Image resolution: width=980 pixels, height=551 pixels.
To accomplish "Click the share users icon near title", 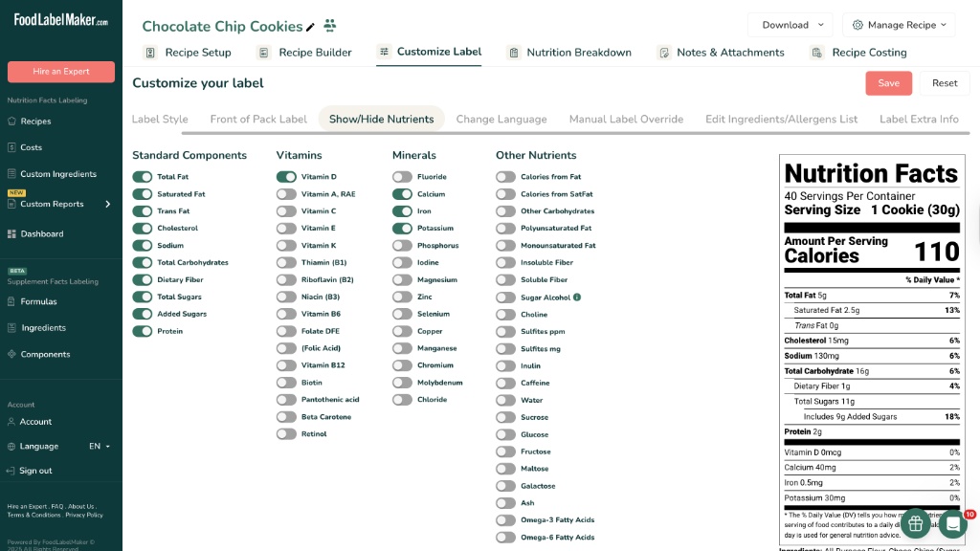I will pyautogui.click(x=330, y=26).
